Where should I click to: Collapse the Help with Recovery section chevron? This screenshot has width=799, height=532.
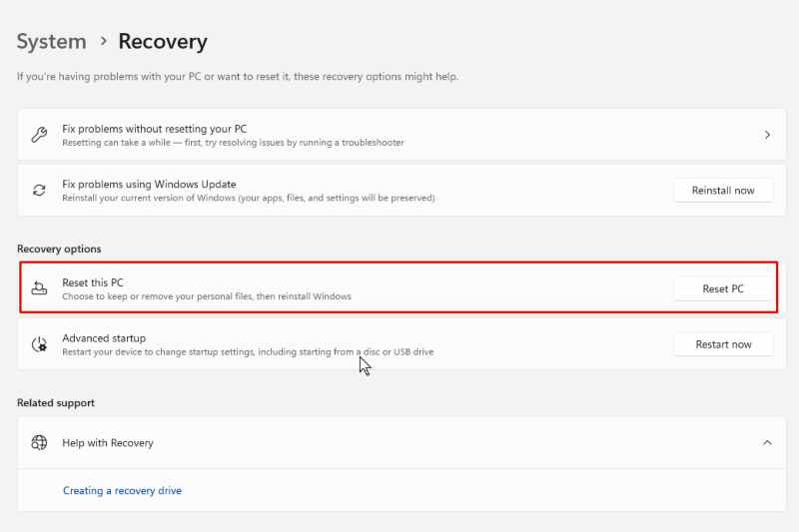(x=767, y=442)
